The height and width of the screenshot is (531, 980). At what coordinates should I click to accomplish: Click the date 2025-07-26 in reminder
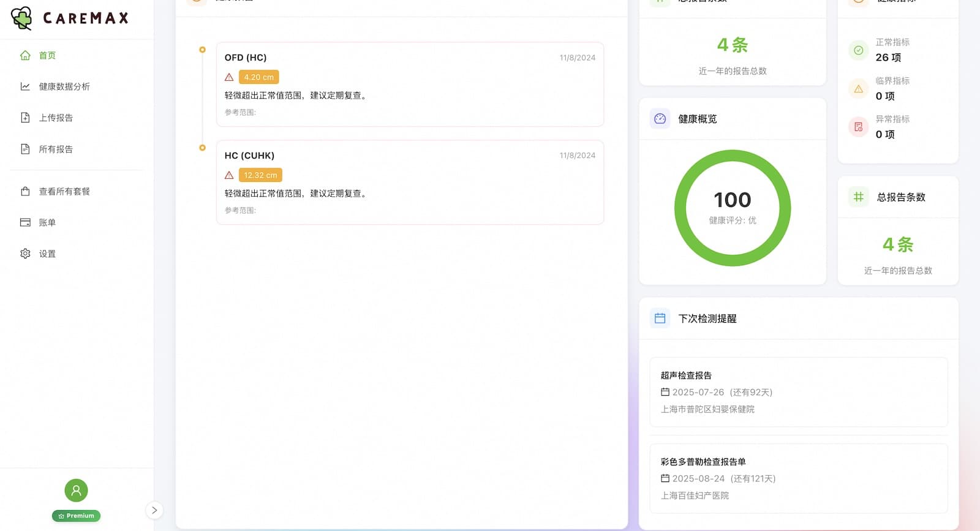click(698, 392)
